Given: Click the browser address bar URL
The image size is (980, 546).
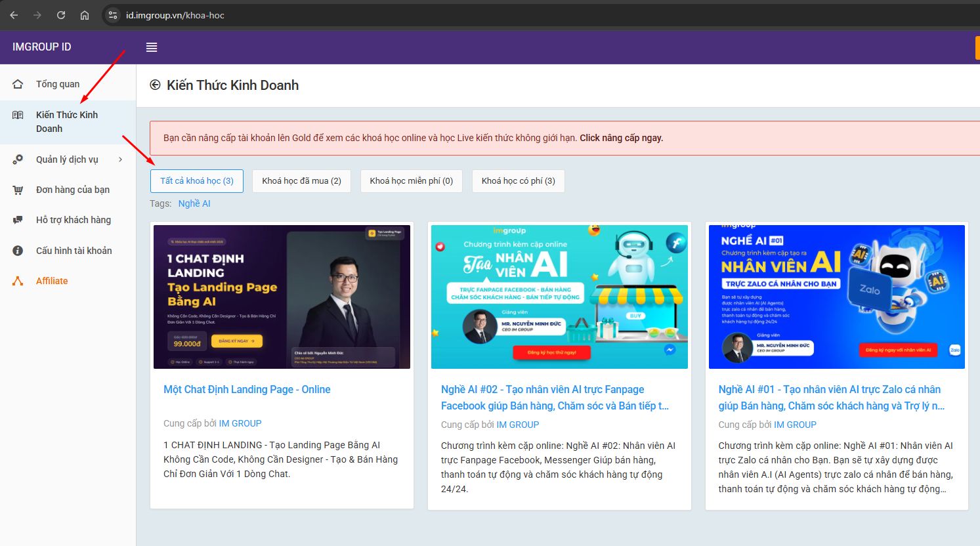Looking at the screenshot, I should [175, 15].
